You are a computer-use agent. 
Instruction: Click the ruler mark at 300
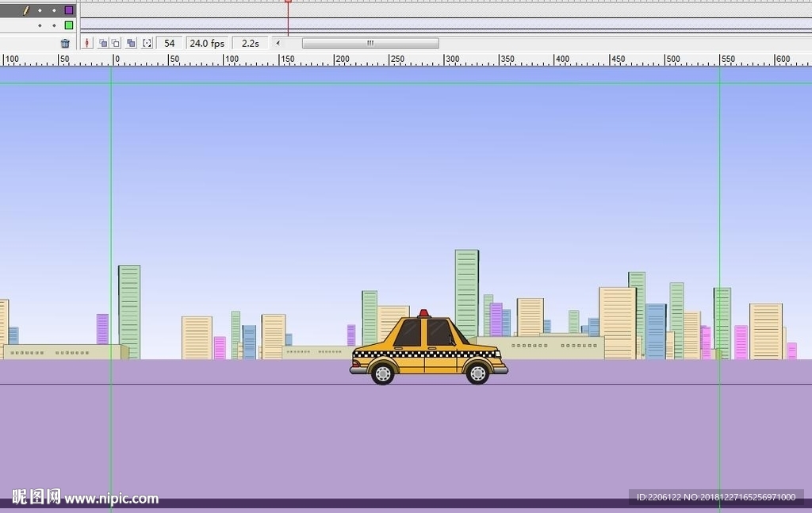pyautogui.click(x=451, y=59)
